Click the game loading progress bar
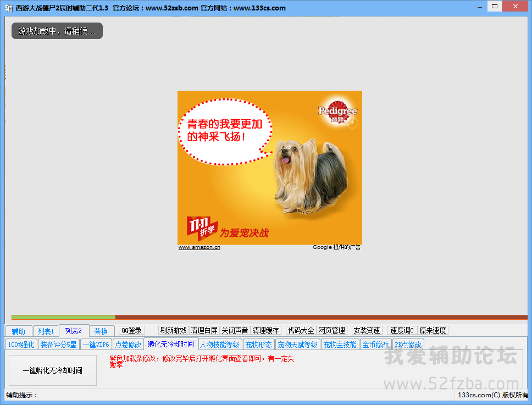 coord(269,318)
